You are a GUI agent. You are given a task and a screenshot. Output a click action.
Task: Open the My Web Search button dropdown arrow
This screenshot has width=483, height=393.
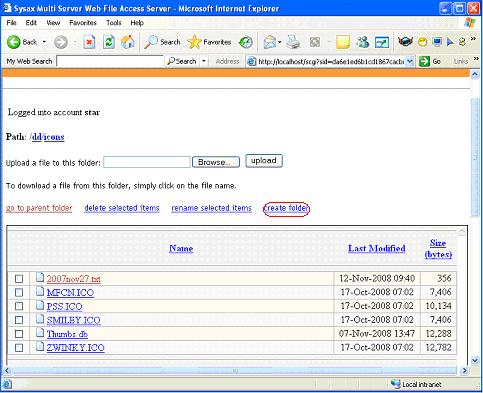[204, 61]
